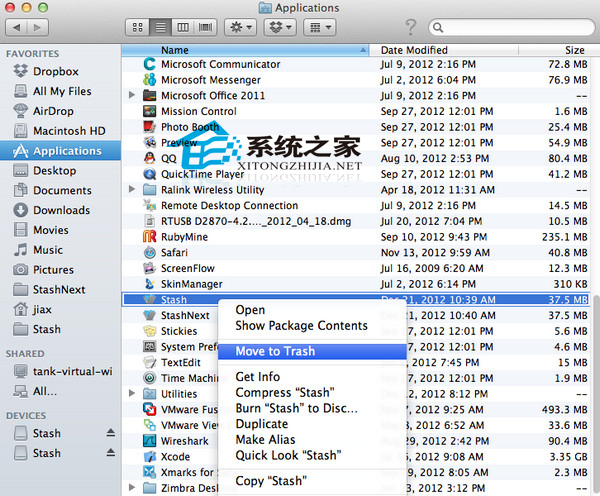Viewport: 600px width, 496px height.
Task: Sort by Date Modified column header
Action: tap(444, 50)
